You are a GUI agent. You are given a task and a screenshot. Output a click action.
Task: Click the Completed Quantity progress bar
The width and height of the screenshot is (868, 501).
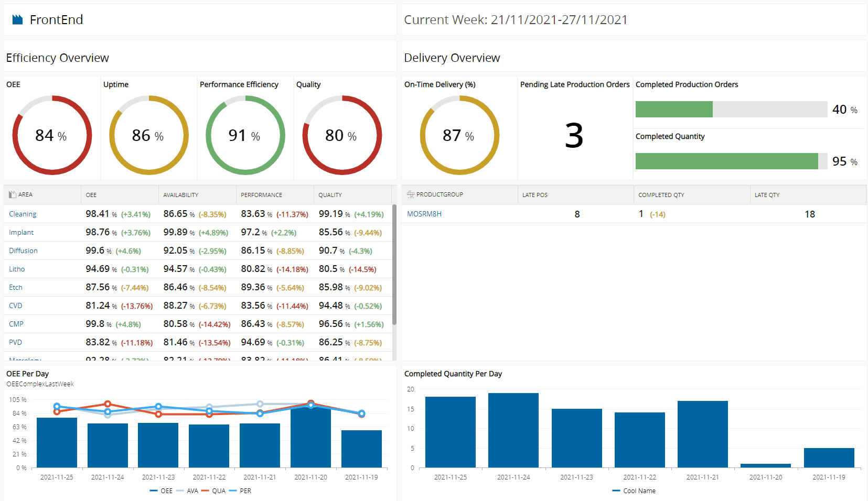pyautogui.click(x=731, y=161)
